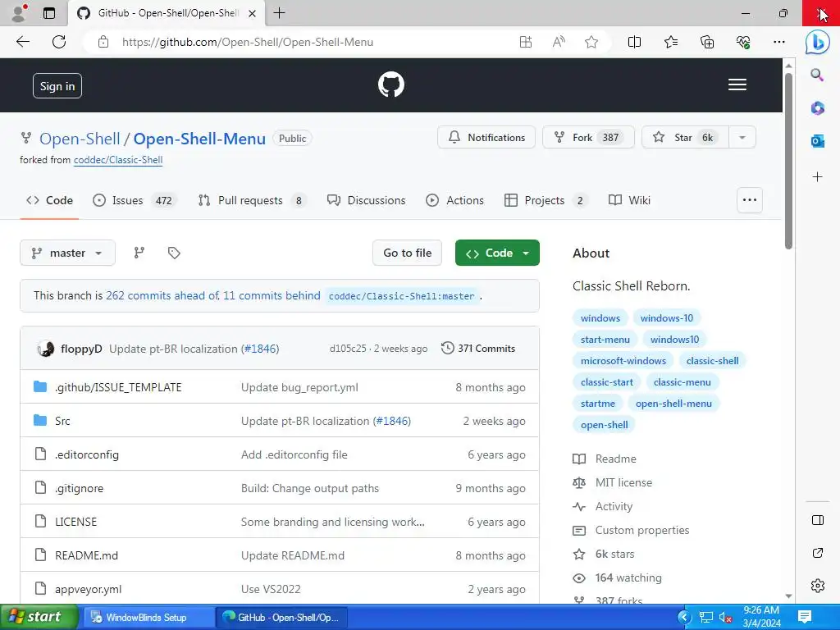Click the page vertical scrollbar thumb
Image resolution: width=840 pixels, height=630 pixels.
(788, 161)
